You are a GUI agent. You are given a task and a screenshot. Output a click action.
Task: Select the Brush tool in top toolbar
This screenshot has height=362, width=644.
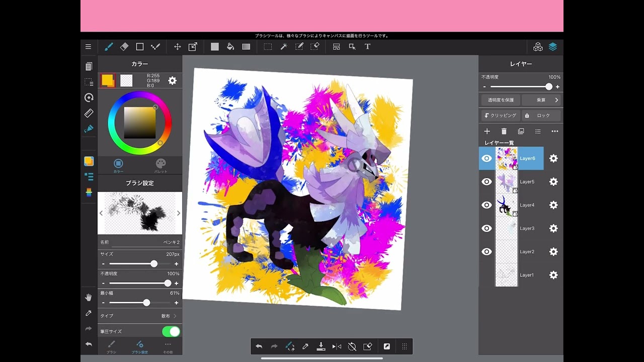(109, 47)
